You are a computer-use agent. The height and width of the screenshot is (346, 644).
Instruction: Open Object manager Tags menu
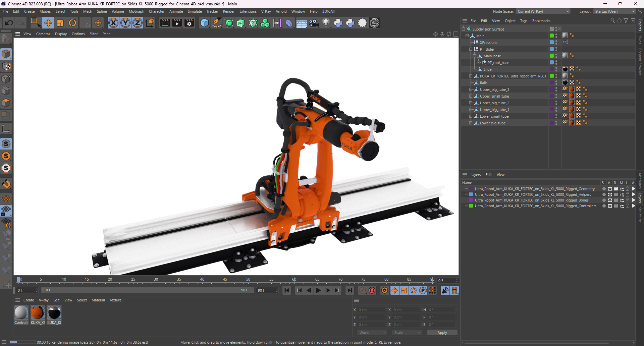(524, 21)
